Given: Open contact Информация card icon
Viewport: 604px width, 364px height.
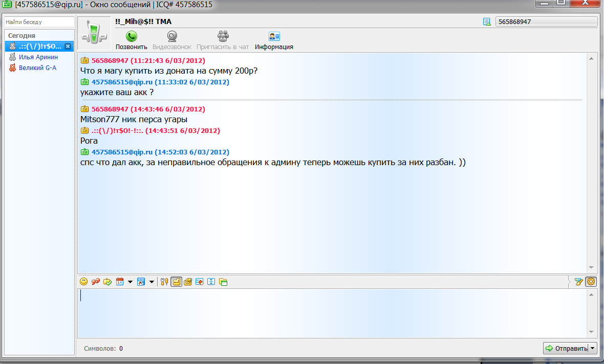Looking at the screenshot, I should point(274,37).
